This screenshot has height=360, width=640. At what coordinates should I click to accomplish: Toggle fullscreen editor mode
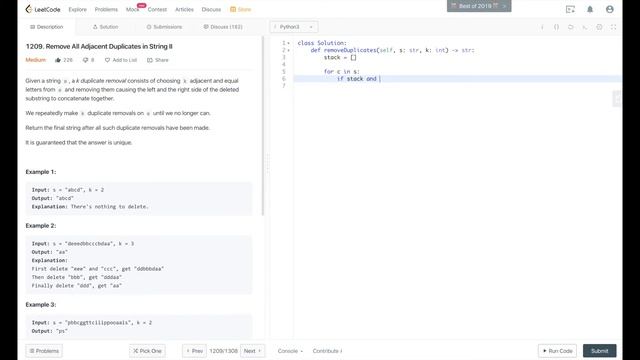pos(613,27)
